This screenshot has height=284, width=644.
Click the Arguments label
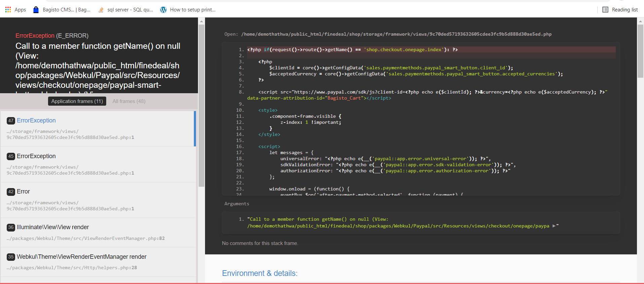point(237,204)
